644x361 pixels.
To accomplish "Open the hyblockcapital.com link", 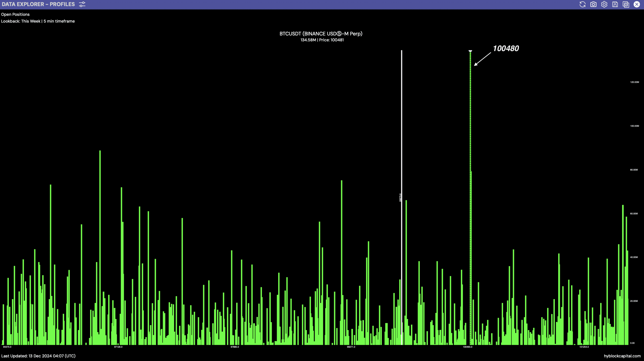I will pos(622,356).
